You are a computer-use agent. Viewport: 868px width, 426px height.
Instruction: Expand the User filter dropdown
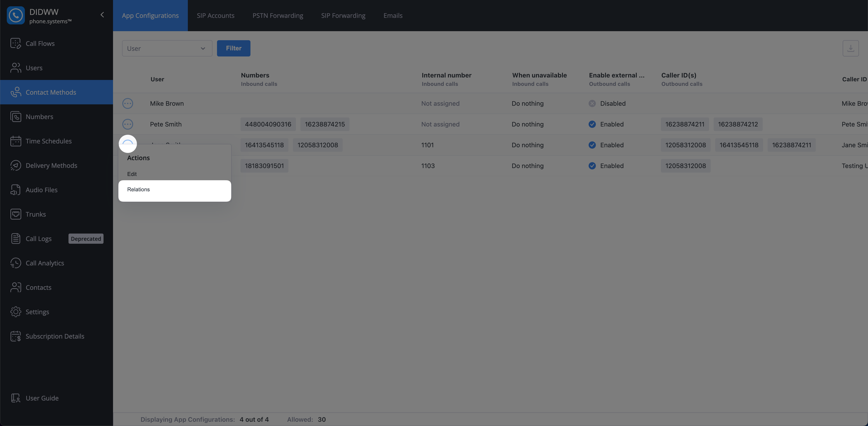pos(167,49)
